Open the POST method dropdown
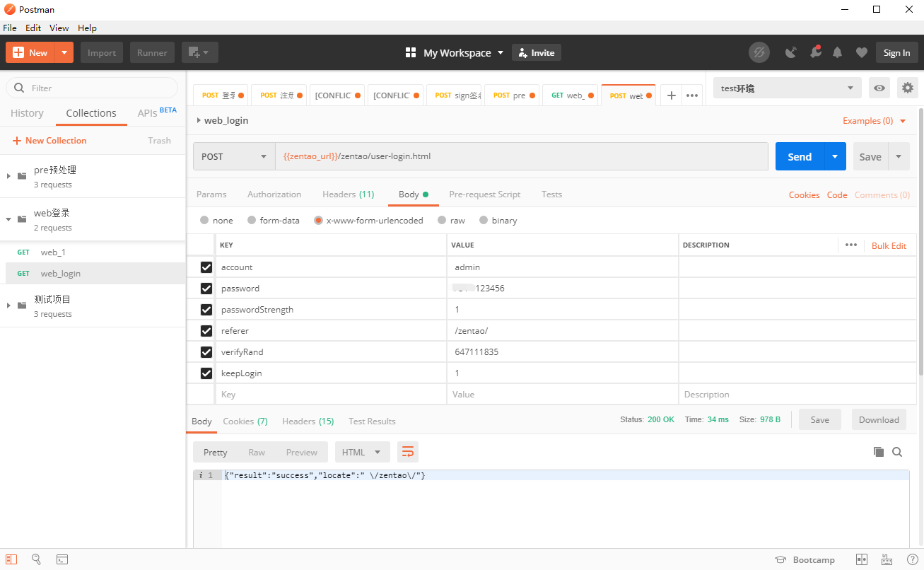 [234, 156]
